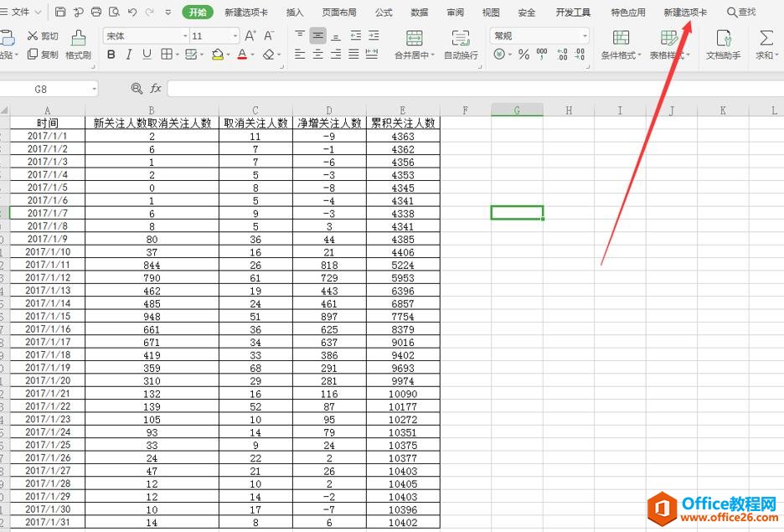Viewport: 784px width, 532px height.
Task: Open the font size dropdown showing 11
Action: click(235, 36)
